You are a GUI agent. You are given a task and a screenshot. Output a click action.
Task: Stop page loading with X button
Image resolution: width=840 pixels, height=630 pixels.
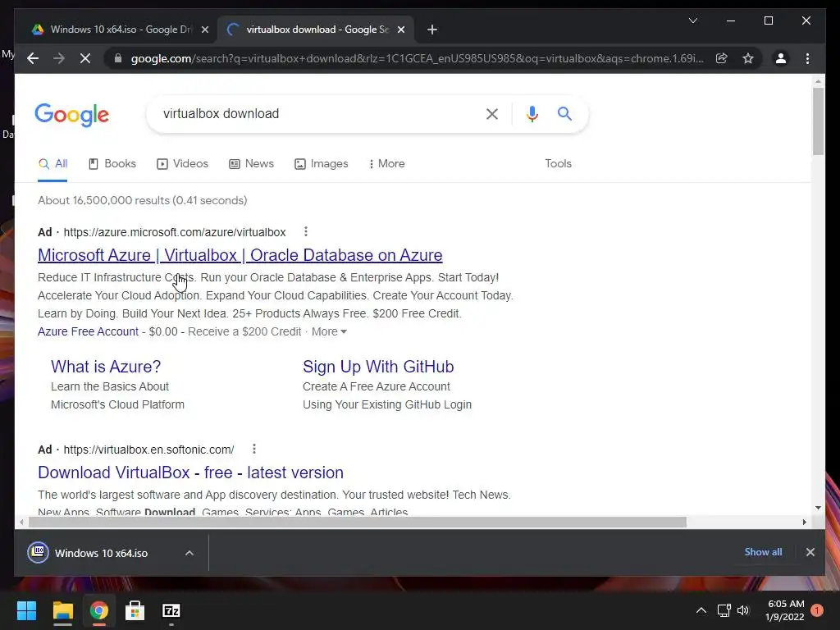[x=85, y=58]
